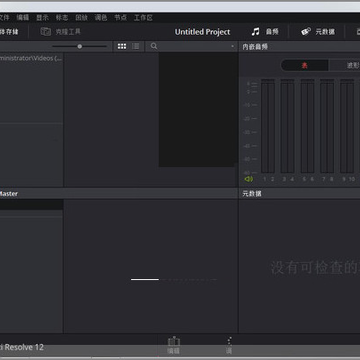Switch to list view
This screenshot has width=360, height=360.
pos(136,46)
